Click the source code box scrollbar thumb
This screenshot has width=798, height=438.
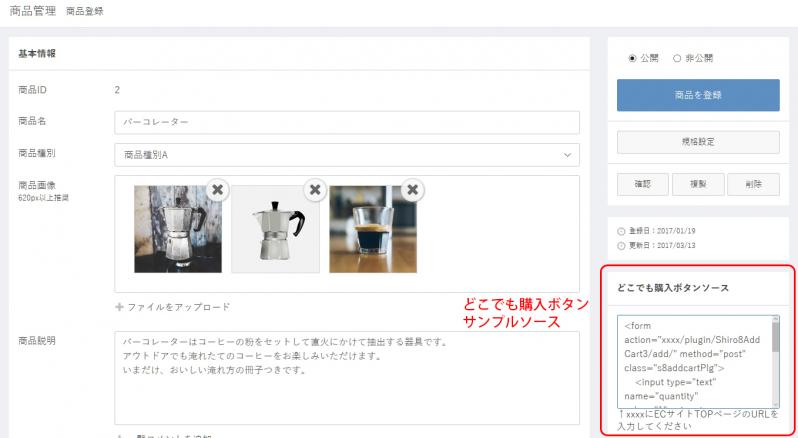point(776,337)
